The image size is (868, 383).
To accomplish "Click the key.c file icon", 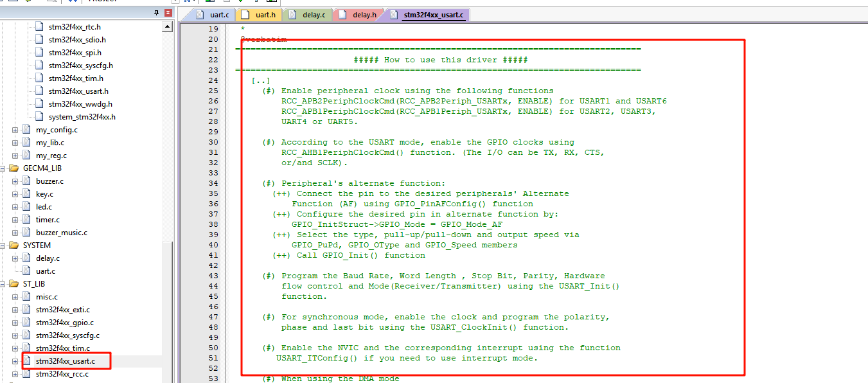I will [x=26, y=194].
